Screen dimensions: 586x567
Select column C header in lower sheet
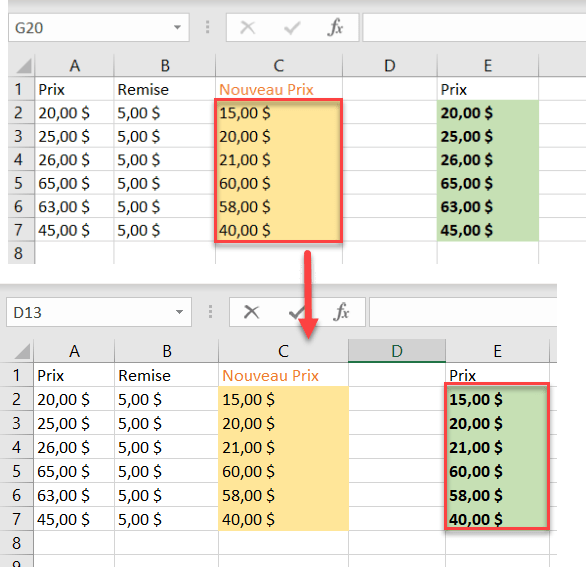click(283, 351)
